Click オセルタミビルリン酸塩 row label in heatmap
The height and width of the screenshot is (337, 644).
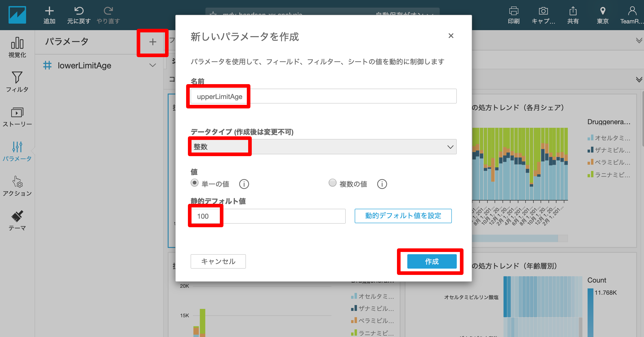coord(471,297)
